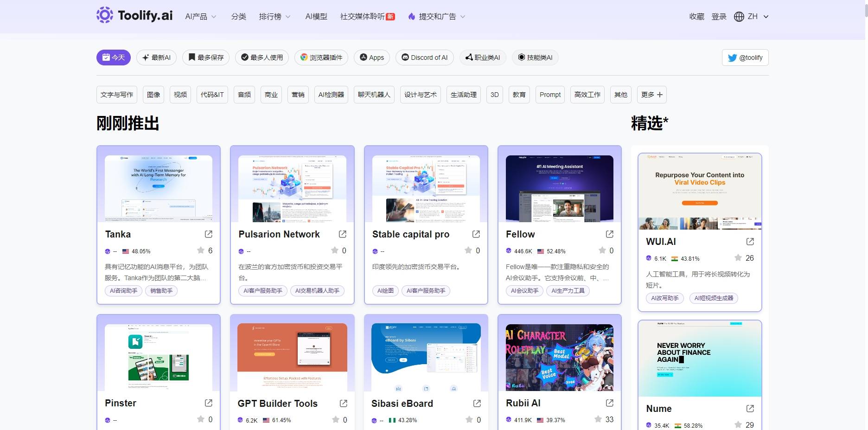The width and height of the screenshot is (868, 430).
Task: Filter by 3D category
Action: 495,95
